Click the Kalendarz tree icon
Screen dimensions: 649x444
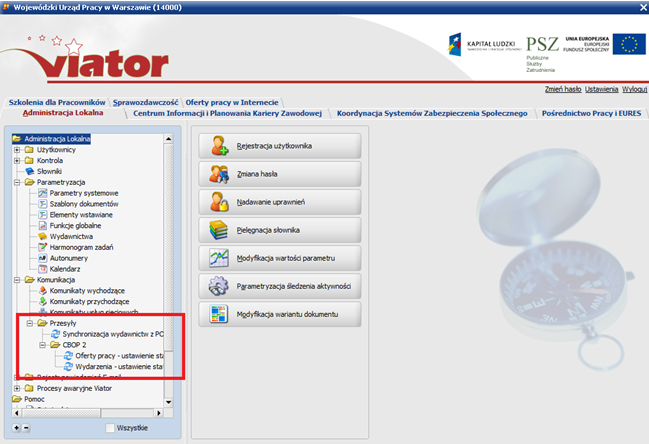pyautogui.click(x=43, y=269)
